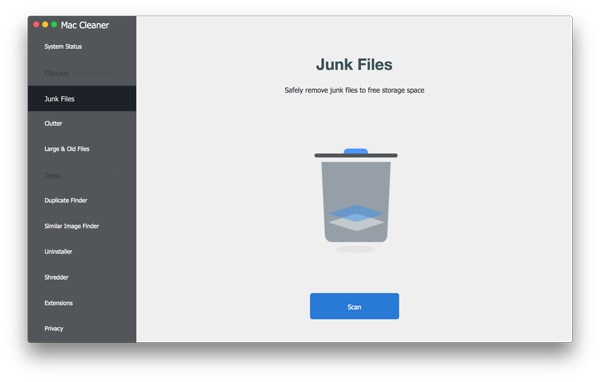Click the Tools section header
The width and height of the screenshot is (600, 382).
point(52,176)
